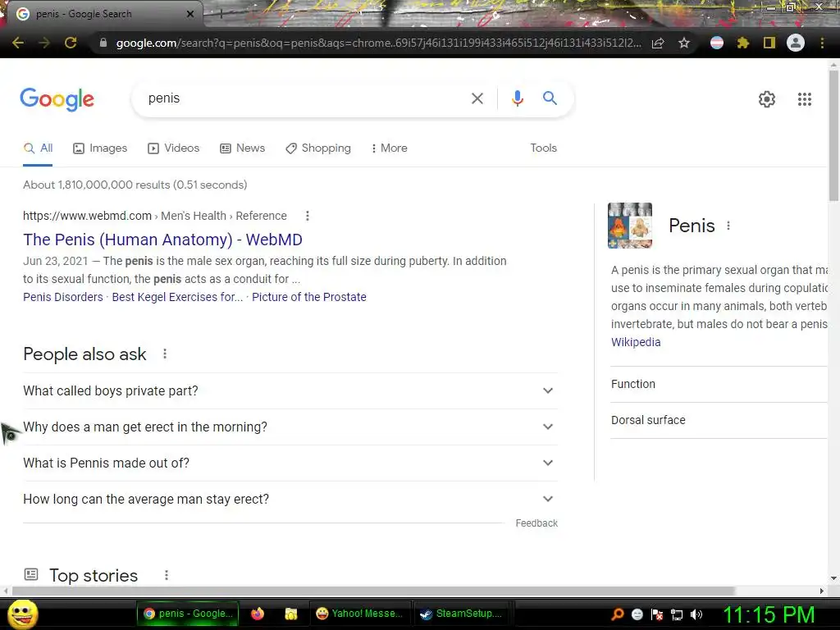The width and height of the screenshot is (840, 630).
Task: Open the striped extension icon in toolbar
Action: click(716, 43)
